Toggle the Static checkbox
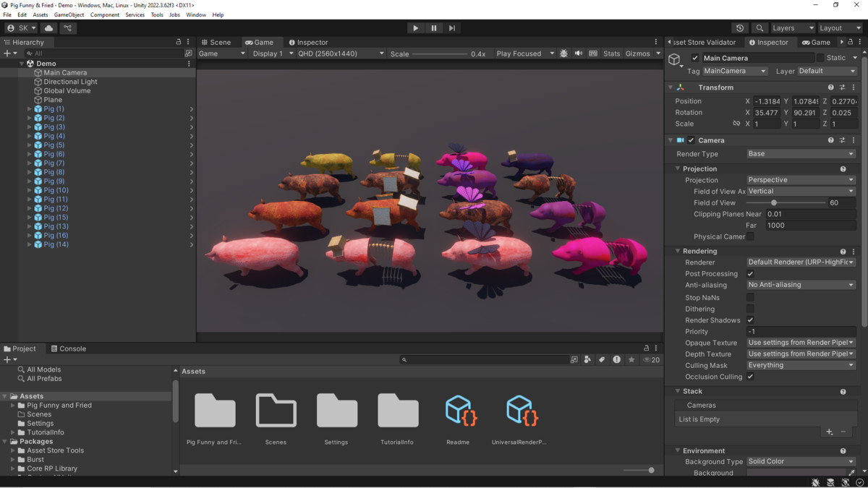Screen dimensions: 868x488 click(820, 58)
